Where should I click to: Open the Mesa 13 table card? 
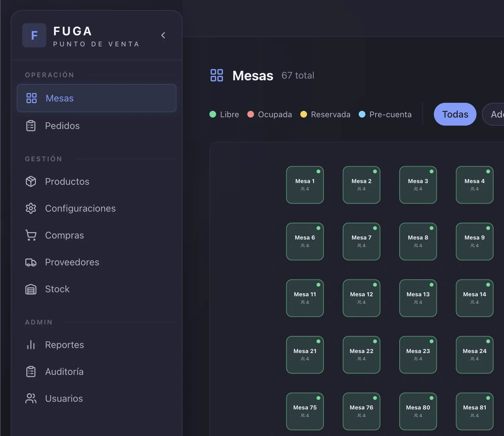[418, 298]
